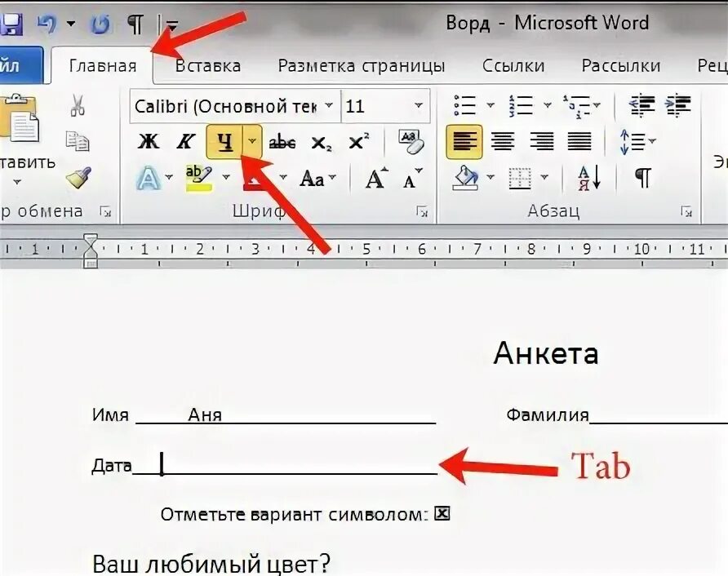Screen dimensions: 728x576
Task: Toggle paragraph marks in Абзац group
Action: point(643,177)
